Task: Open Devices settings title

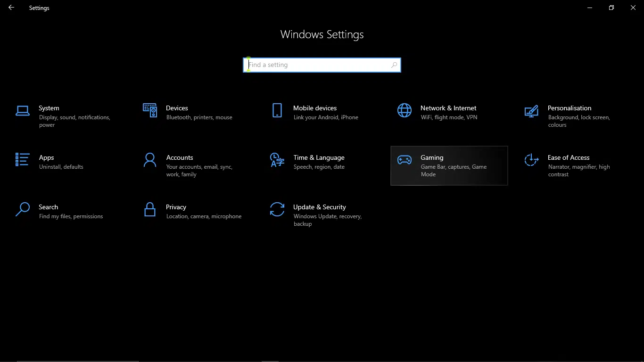Action: coord(177,108)
